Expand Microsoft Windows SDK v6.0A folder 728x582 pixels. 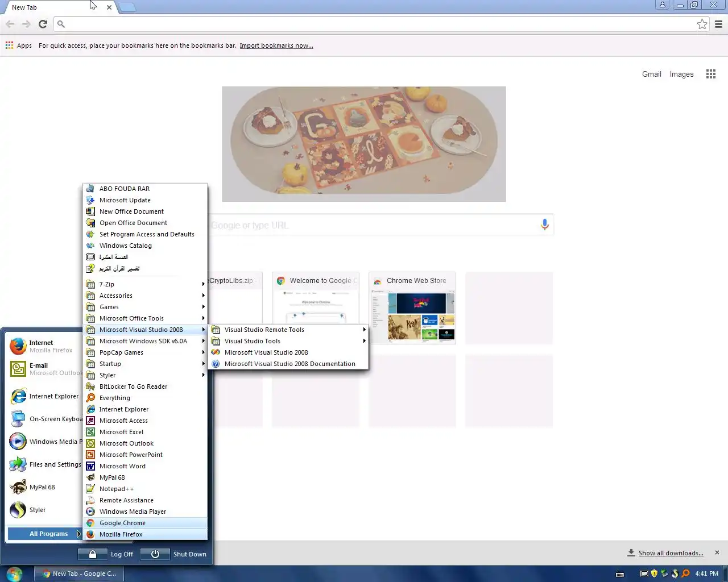[145, 341]
